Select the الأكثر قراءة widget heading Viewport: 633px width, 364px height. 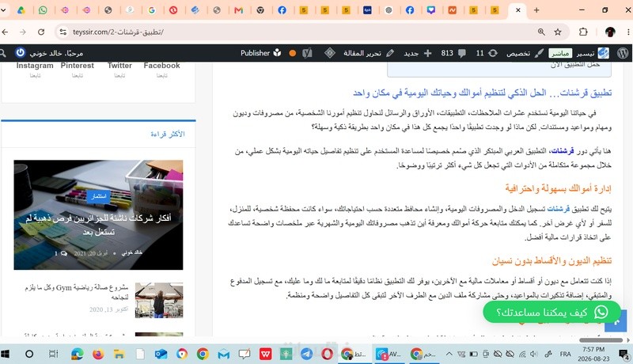click(x=168, y=134)
